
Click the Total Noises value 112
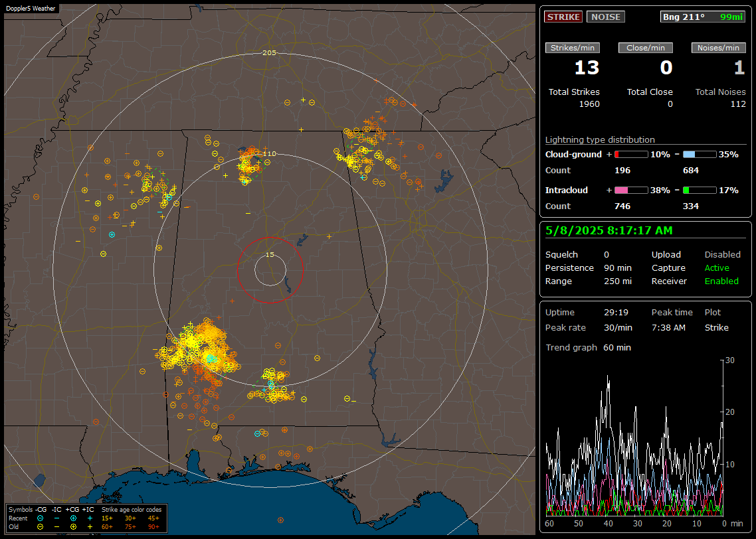[x=738, y=104]
